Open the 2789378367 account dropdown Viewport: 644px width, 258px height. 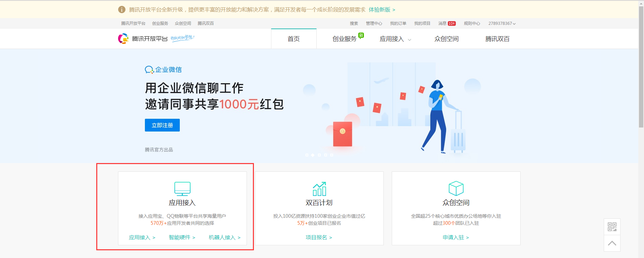[x=502, y=23]
